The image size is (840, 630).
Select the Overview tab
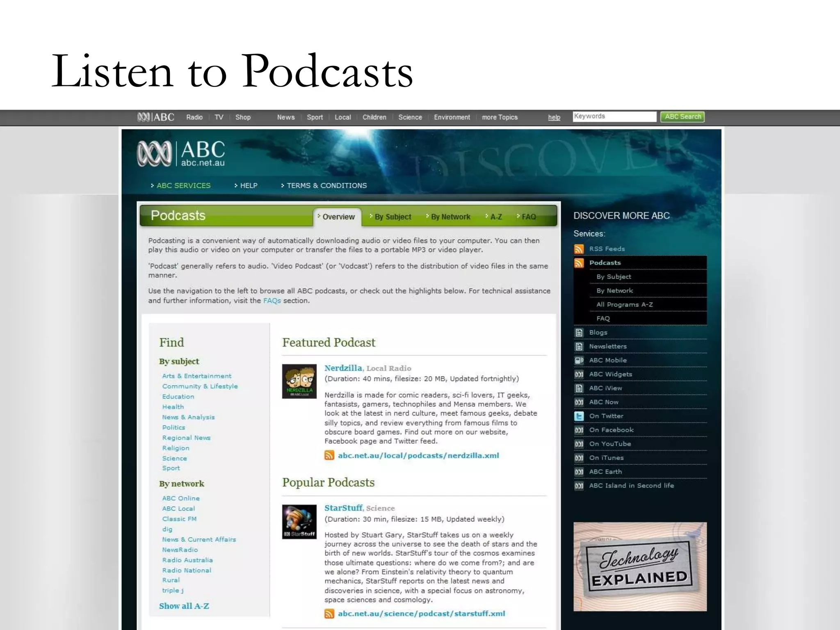tap(337, 217)
